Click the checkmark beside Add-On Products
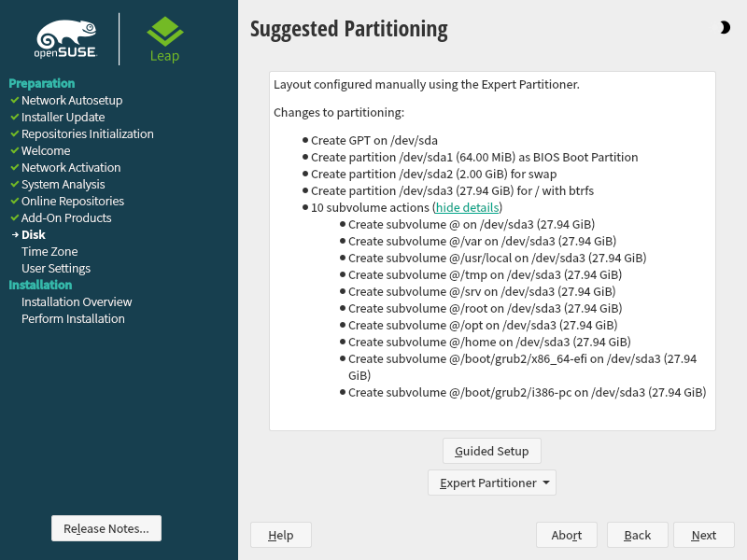747x560 pixels. click(14, 217)
